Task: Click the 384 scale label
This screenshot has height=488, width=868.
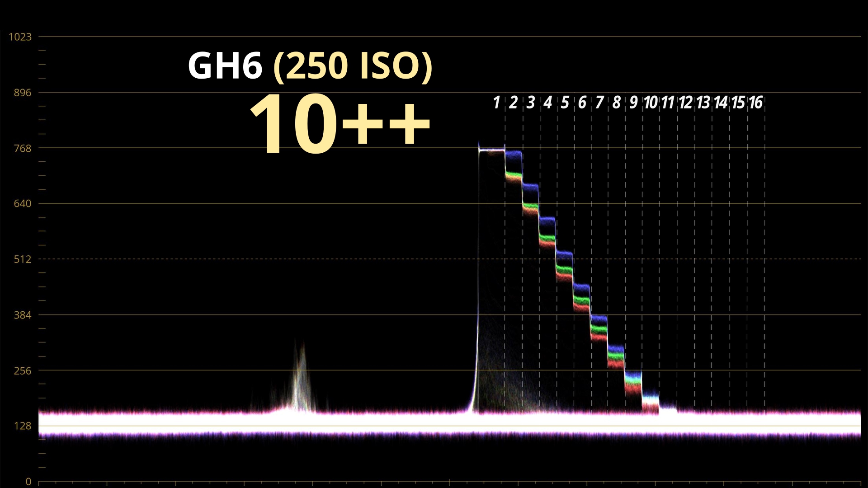Action: (x=23, y=315)
